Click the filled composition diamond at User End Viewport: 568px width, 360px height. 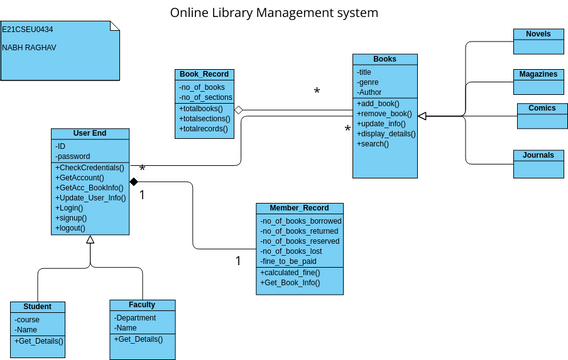click(x=134, y=181)
